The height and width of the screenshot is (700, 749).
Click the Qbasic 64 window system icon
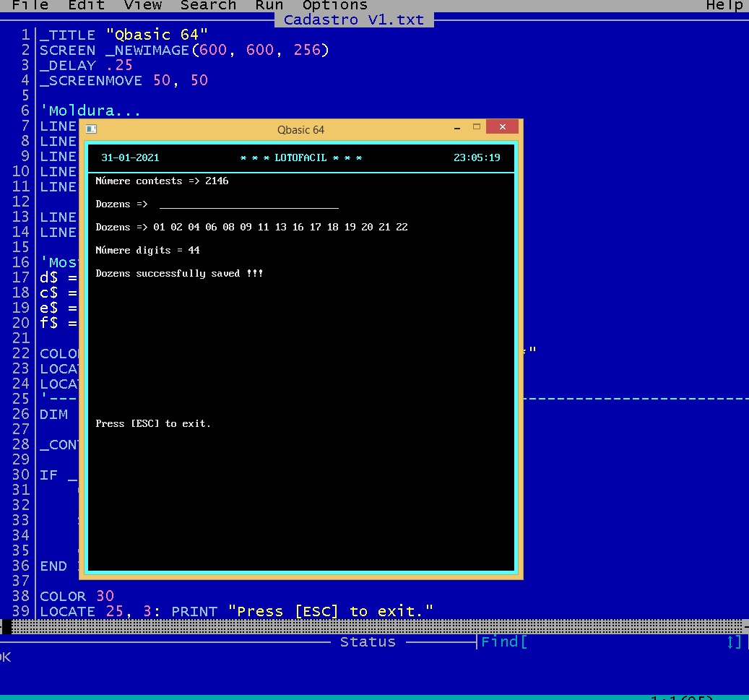click(91, 129)
